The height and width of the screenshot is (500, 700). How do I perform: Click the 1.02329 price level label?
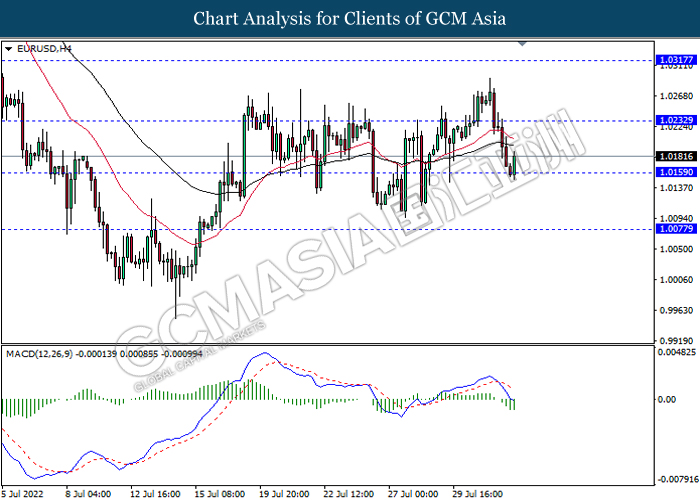676,120
